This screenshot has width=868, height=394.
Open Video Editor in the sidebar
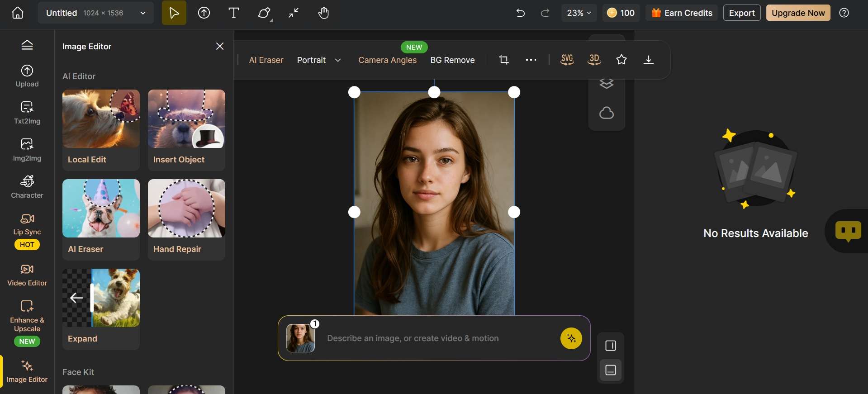pos(27,275)
